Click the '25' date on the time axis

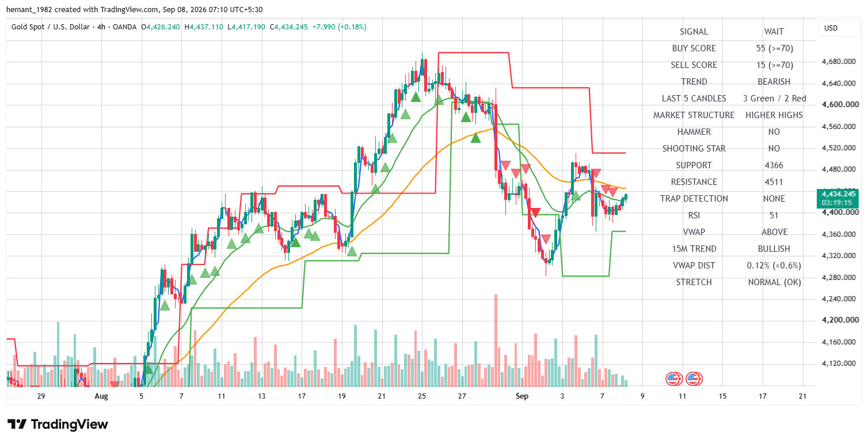coord(422,396)
